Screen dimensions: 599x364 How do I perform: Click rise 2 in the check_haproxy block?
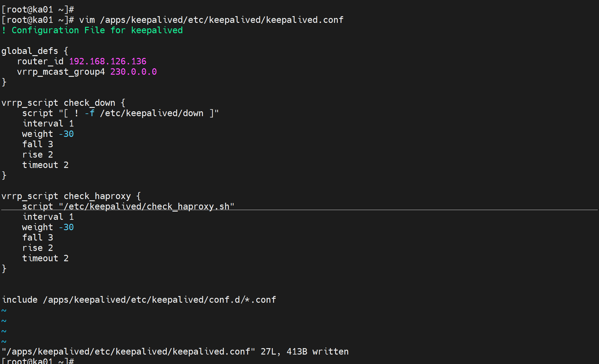(x=38, y=248)
